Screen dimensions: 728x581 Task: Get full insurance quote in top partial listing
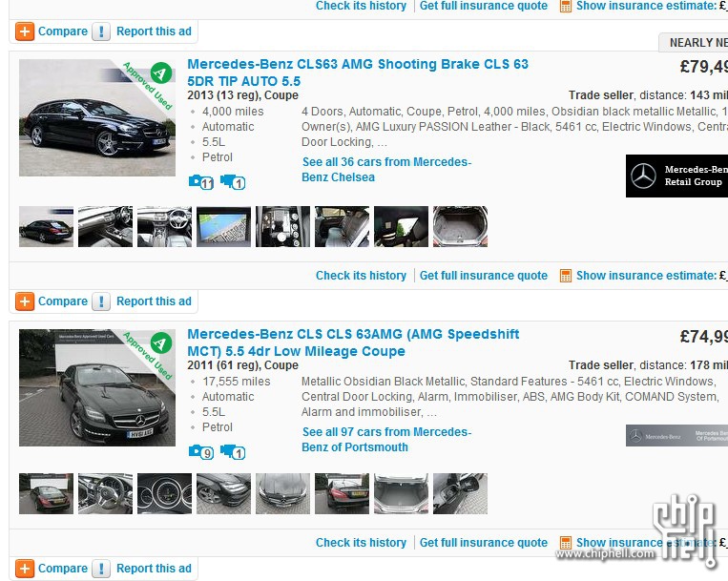tap(484, 6)
